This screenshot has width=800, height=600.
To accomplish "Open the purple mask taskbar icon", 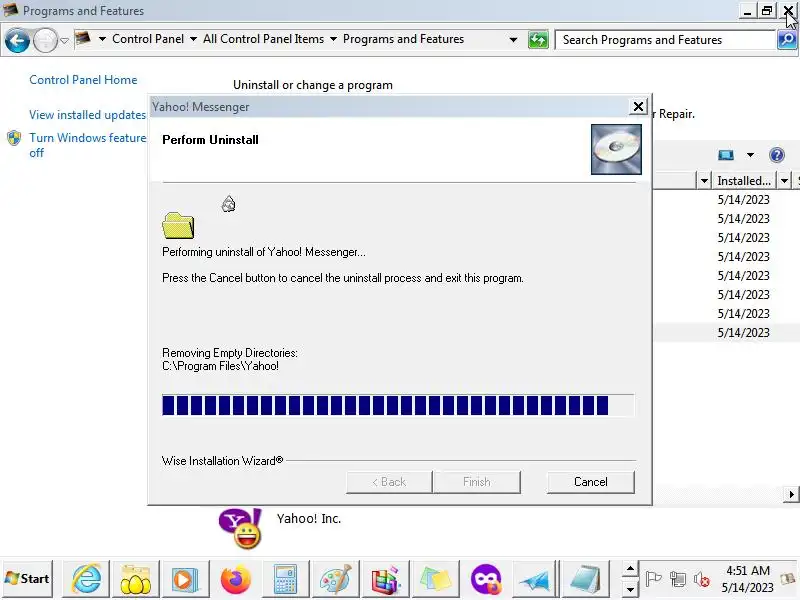I will point(485,580).
